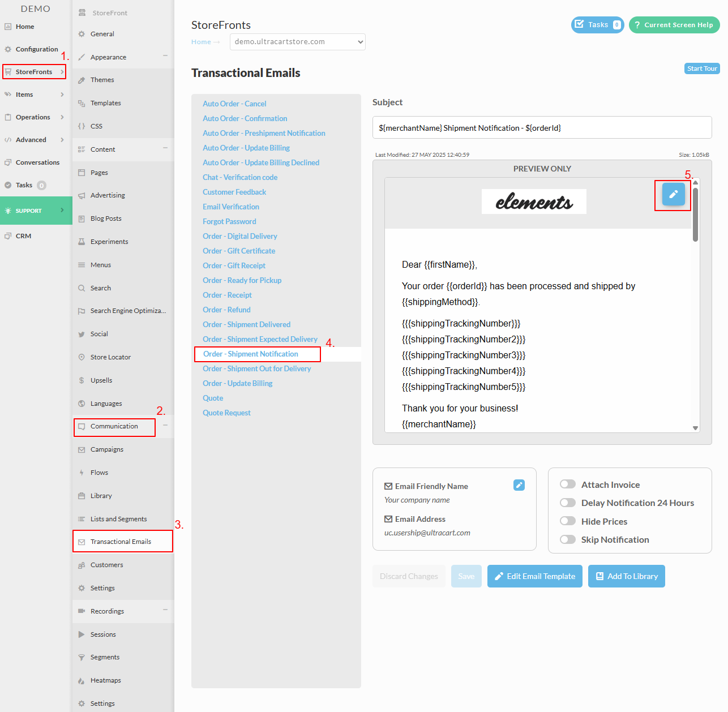Click the Configuration gear icon
Viewport: 728px width, 712px height.
8,49
